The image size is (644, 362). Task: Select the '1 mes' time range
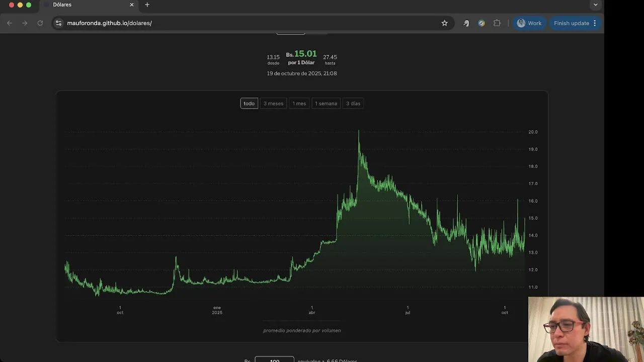click(x=299, y=104)
